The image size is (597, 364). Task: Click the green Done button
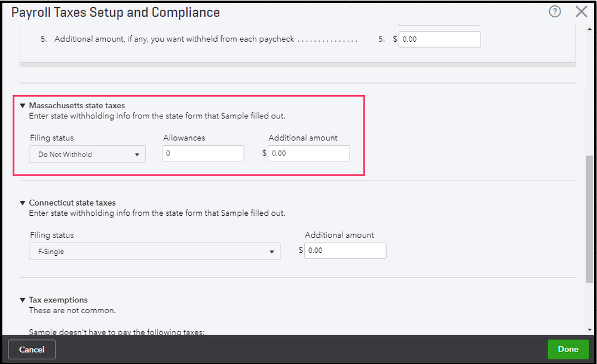point(568,350)
